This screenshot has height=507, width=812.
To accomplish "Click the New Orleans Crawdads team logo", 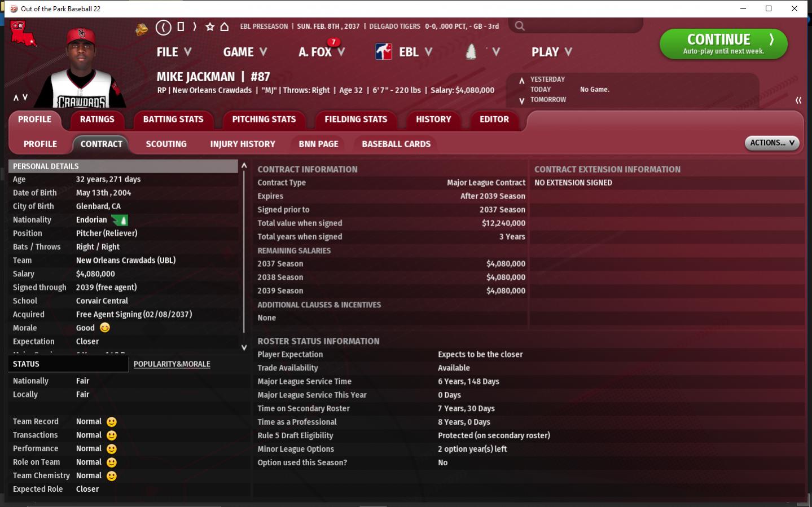I will (x=23, y=34).
